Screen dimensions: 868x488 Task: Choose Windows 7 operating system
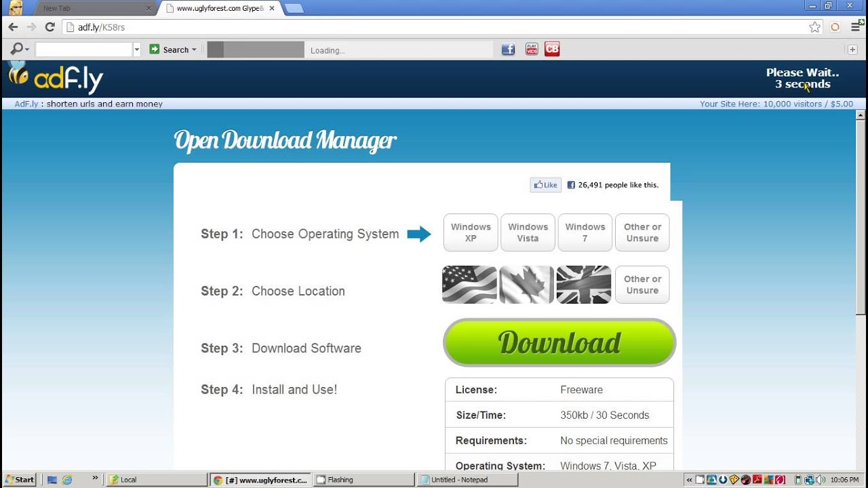[x=585, y=232]
